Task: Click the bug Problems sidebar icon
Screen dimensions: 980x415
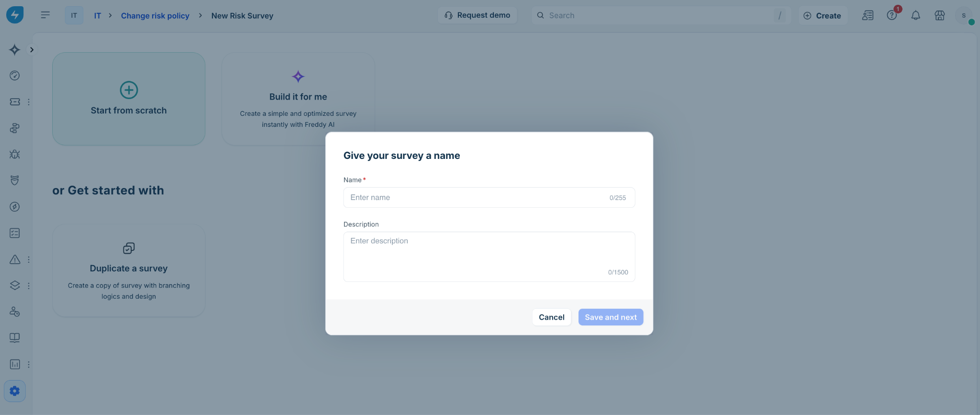Action: (15, 154)
